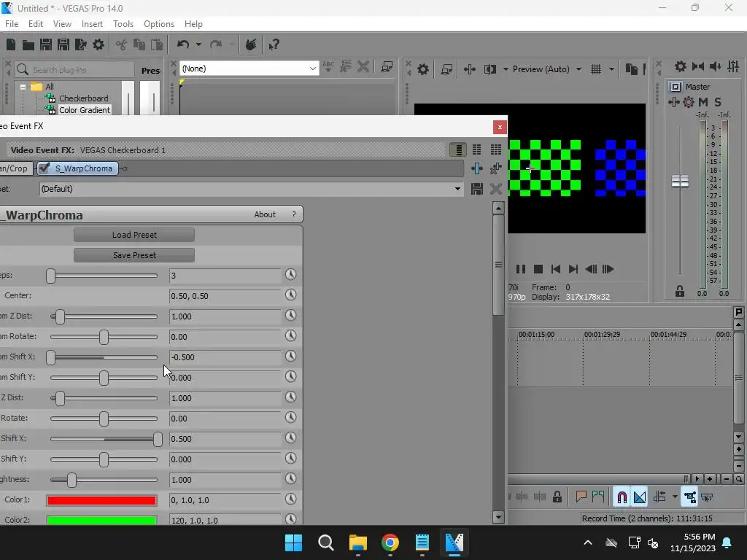Viewport: 747px width, 560px height.
Task: Mute the Master bus with M
Action: click(703, 102)
